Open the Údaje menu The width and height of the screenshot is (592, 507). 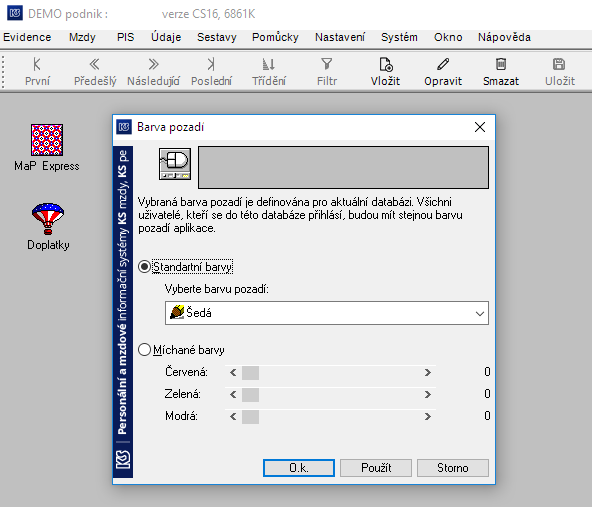(166, 37)
